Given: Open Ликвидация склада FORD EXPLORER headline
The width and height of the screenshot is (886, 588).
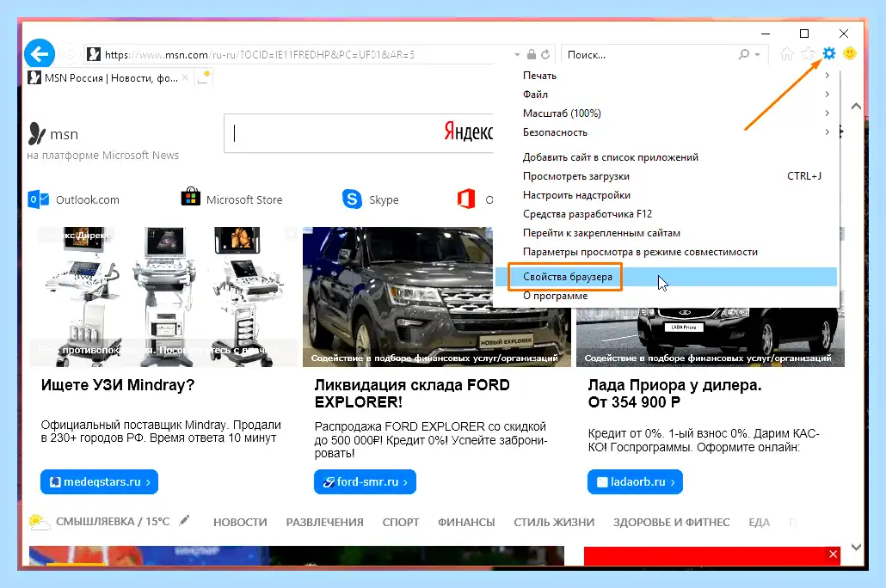Looking at the screenshot, I should coord(413,393).
